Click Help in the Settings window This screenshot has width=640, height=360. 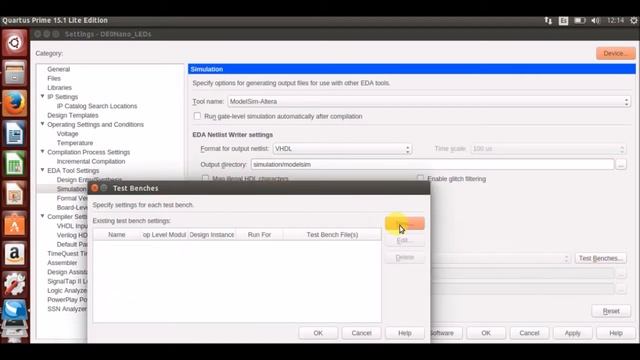[616, 333]
